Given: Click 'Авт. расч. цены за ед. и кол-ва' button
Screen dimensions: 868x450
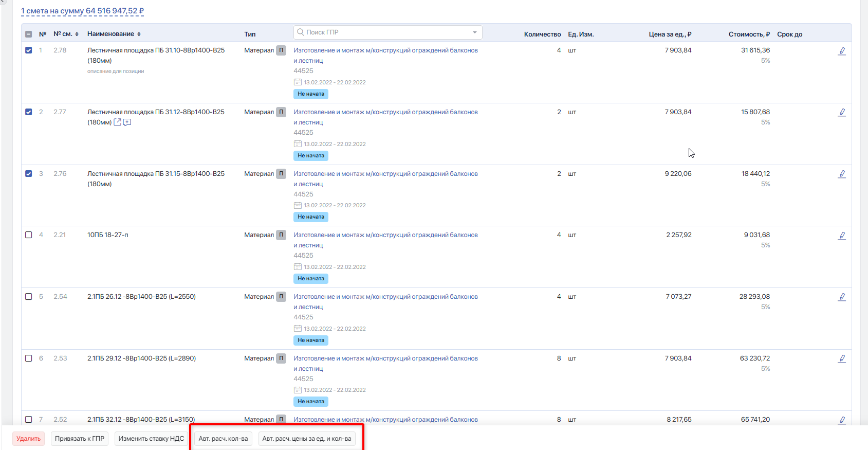Looking at the screenshot, I should click(x=307, y=439).
